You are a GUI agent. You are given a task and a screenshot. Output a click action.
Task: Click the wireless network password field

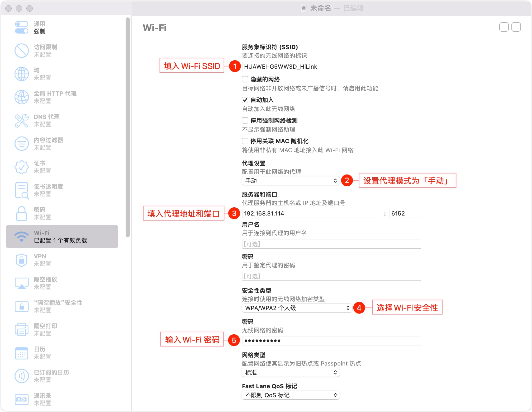pos(331,341)
